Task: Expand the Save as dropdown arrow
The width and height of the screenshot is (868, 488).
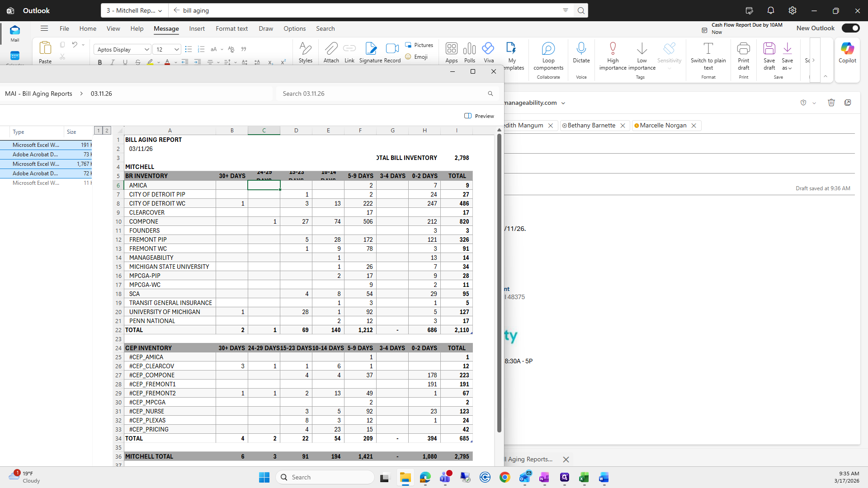Action: [x=790, y=68]
